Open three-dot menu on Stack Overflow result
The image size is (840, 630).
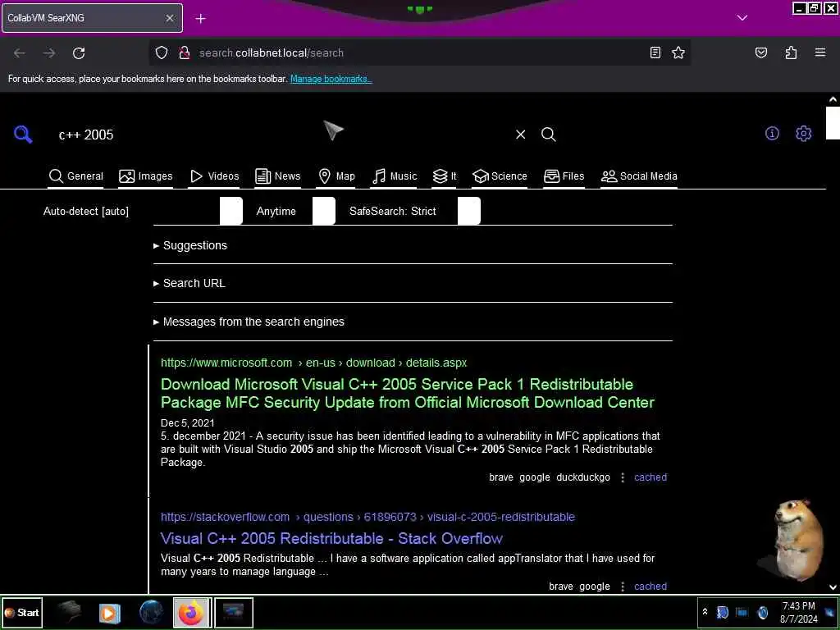point(623,587)
